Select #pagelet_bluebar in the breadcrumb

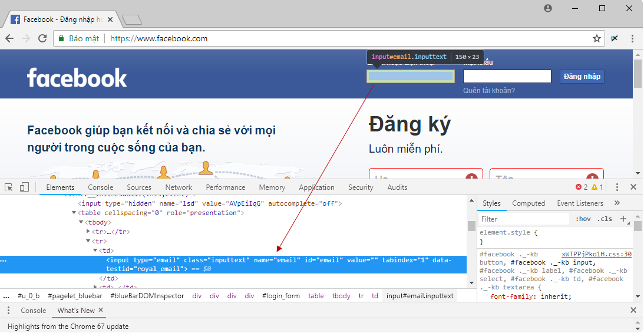tap(75, 296)
